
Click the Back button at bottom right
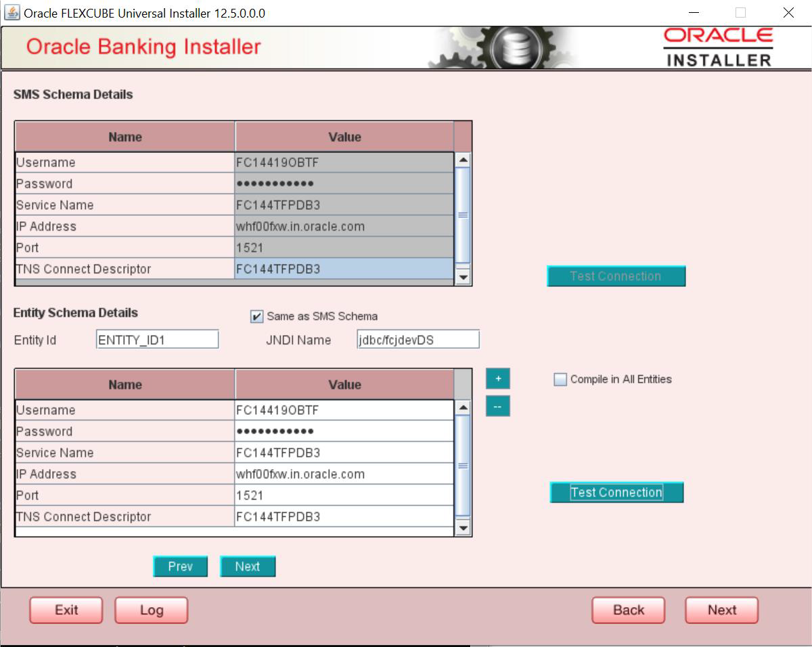(x=628, y=609)
